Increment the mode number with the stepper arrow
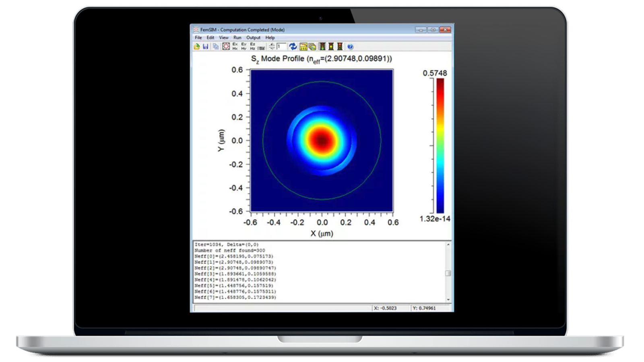The width and height of the screenshot is (644, 362). 272,45
